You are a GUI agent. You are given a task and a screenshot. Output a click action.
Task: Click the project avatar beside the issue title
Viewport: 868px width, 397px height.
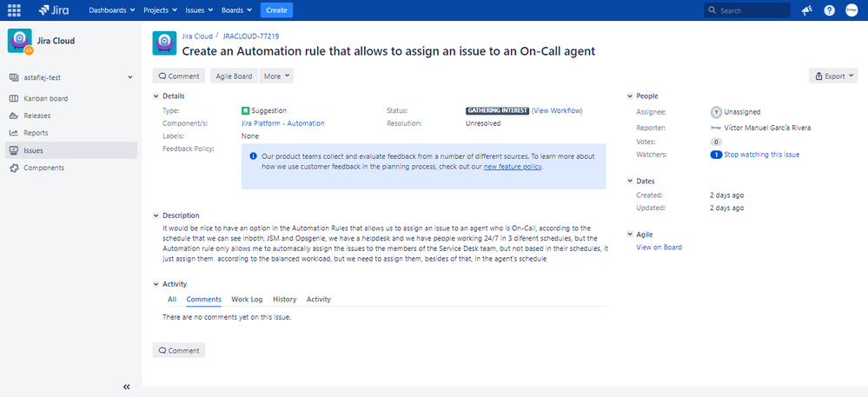click(x=164, y=43)
